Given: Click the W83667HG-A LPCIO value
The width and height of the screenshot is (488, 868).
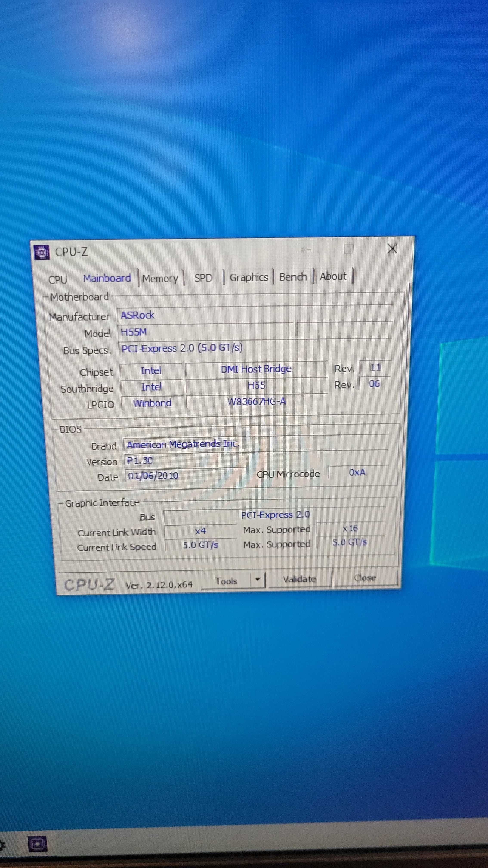Looking at the screenshot, I should point(257,401).
